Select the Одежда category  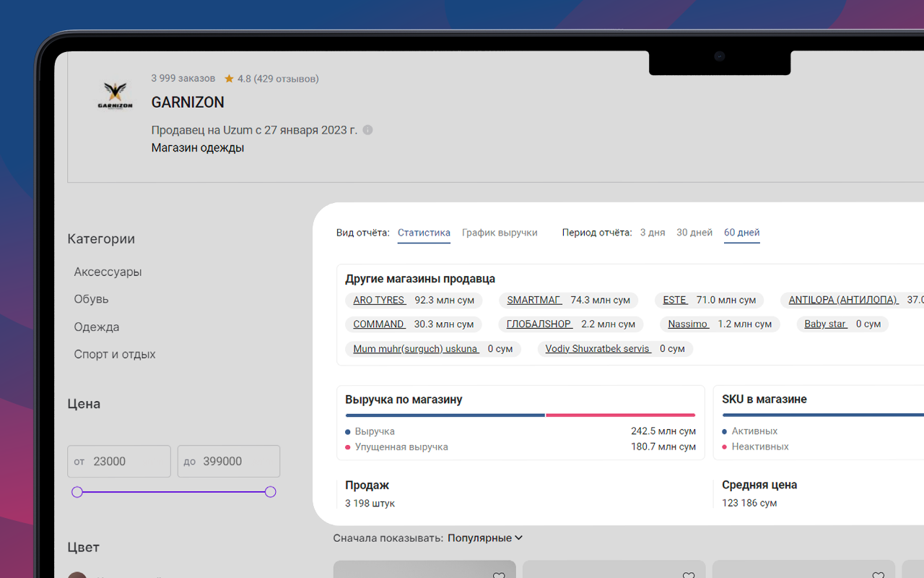[97, 327]
